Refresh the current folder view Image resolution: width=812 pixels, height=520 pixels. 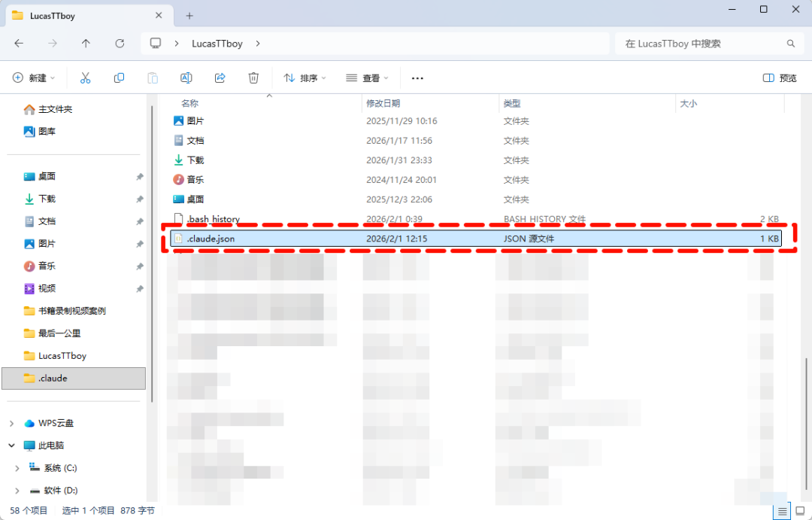[120, 44]
